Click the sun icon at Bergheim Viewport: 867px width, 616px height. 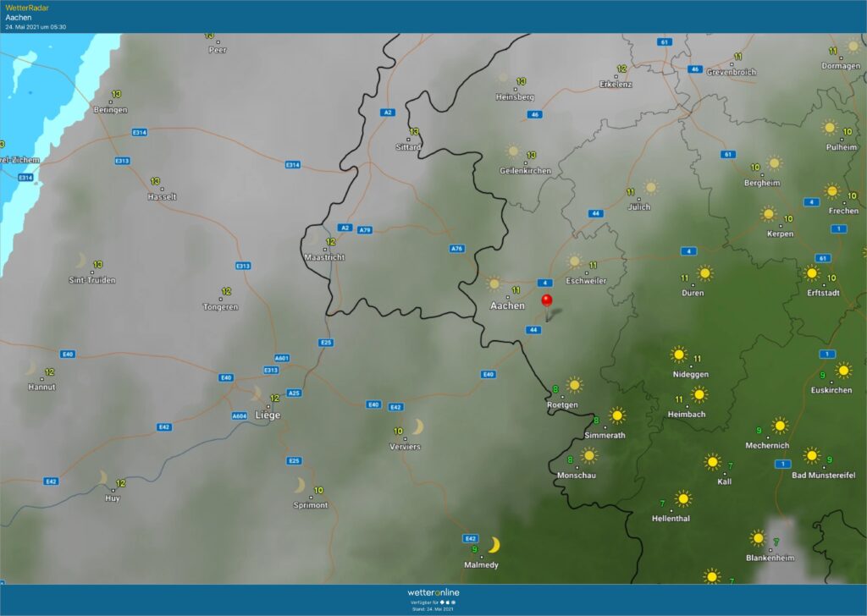pos(775,163)
